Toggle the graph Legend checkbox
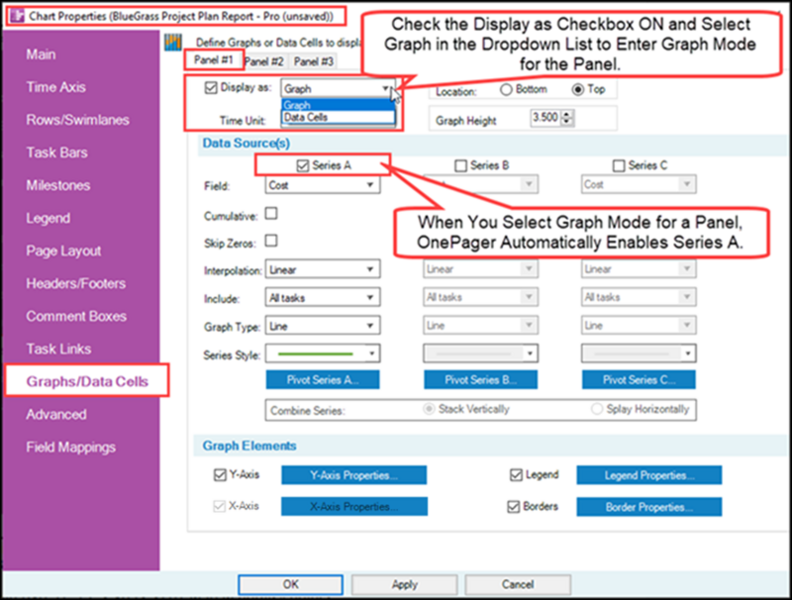 click(516, 475)
